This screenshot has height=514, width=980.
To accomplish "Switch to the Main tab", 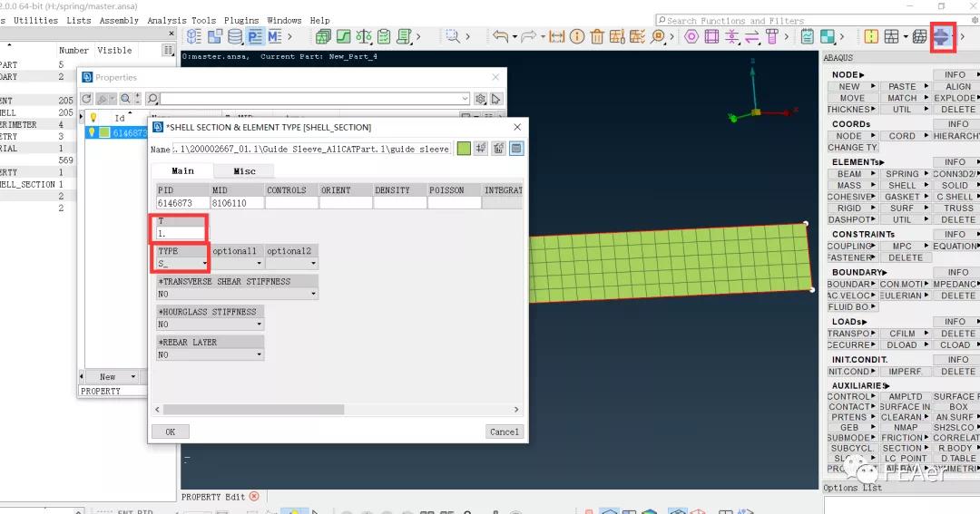I will [182, 170].
